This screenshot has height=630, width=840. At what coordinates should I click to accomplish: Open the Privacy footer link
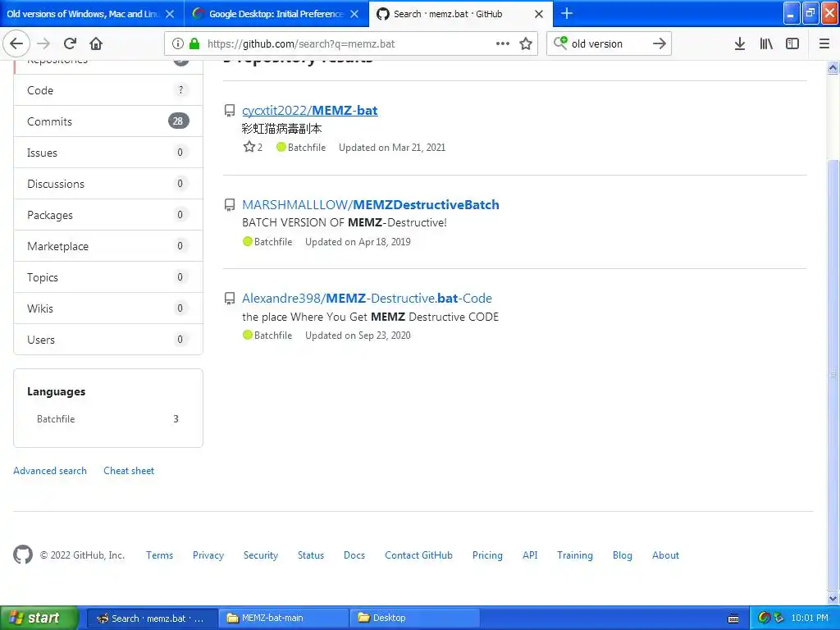208,555
